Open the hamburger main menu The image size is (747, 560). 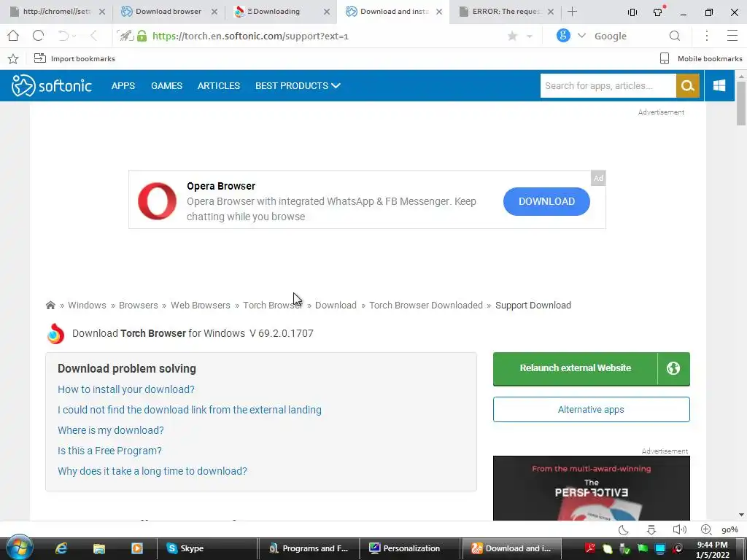click(732, 36)
